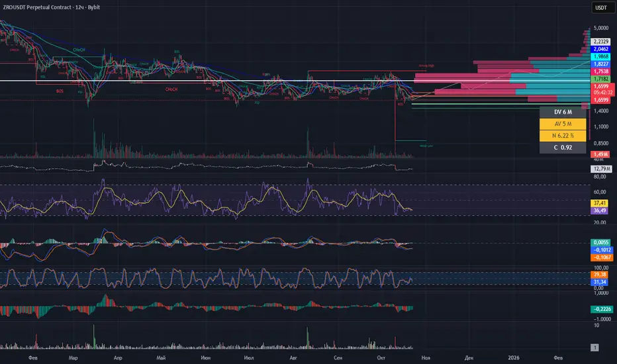Click the 1,4000 price axis value
Screen dimensions: 617x364
coord(601,111)
